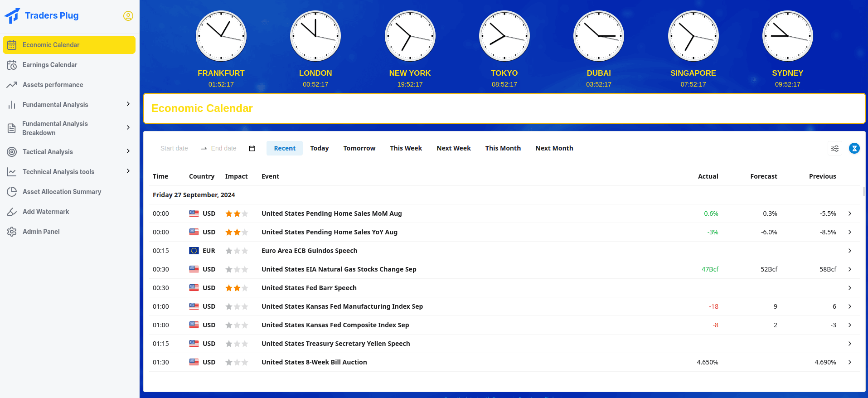The width and height of the screenshot is (868, 398).
Task: Click the Frankfurt analog clock
Action: point(221,36)
